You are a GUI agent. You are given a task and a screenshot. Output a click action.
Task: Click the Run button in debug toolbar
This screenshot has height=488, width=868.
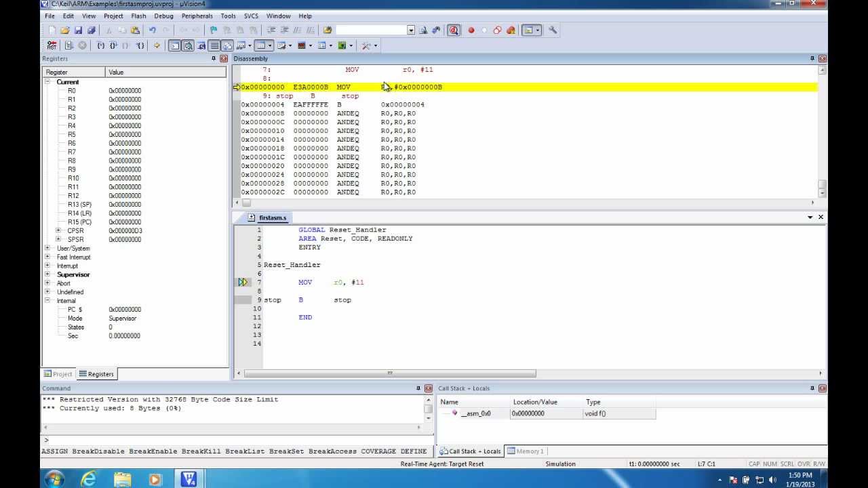pyautogui.click(x=68, y=45)
